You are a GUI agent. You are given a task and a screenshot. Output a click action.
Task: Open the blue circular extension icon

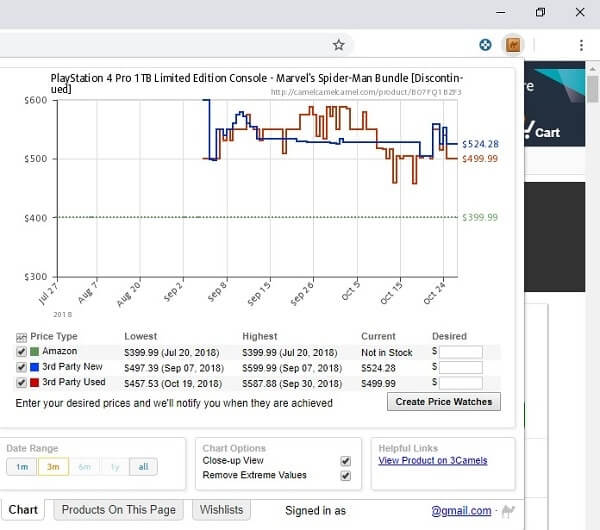pos(485,45)
